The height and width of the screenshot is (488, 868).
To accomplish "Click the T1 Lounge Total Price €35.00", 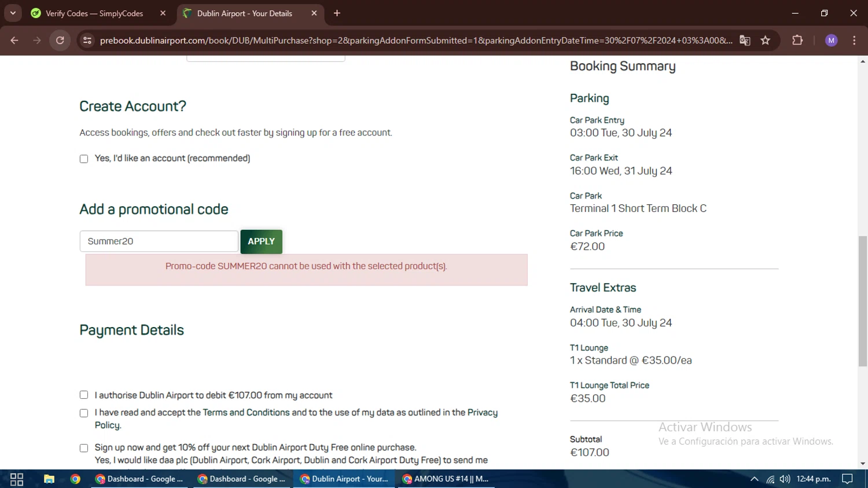I will pos(588,398).
